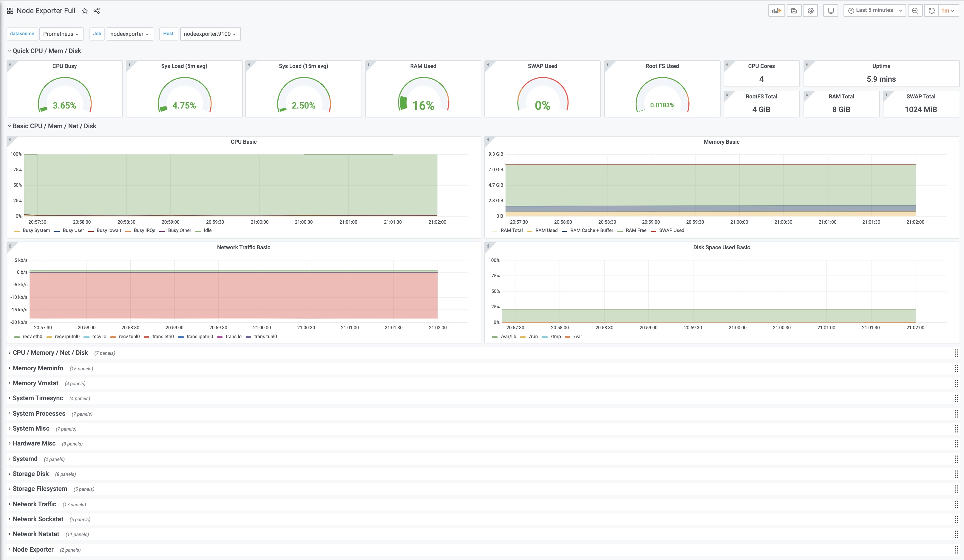The image size is (964, 560).
Task: Open the Host nodeexporter:9100 dropdown
Action: click(x=210, y=34)
